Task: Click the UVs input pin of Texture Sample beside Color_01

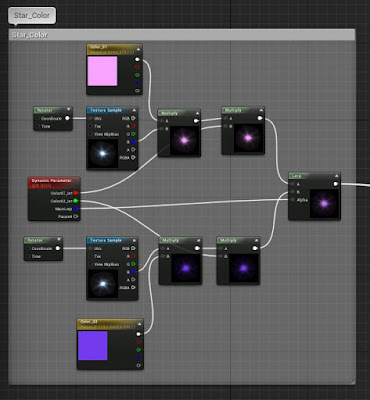Action: pyautogui.click(x=91, y=118)
